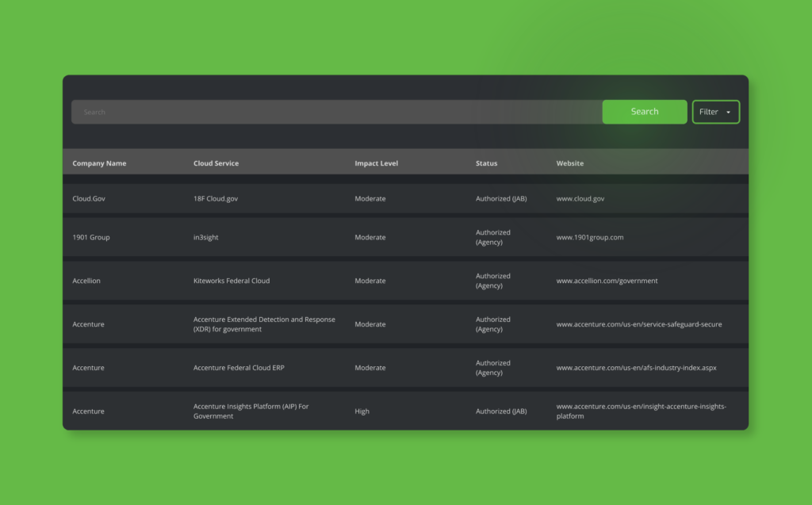This screenshot has width=812, height=505.
Task: Click into the Search input field
Action: [336, 112]
